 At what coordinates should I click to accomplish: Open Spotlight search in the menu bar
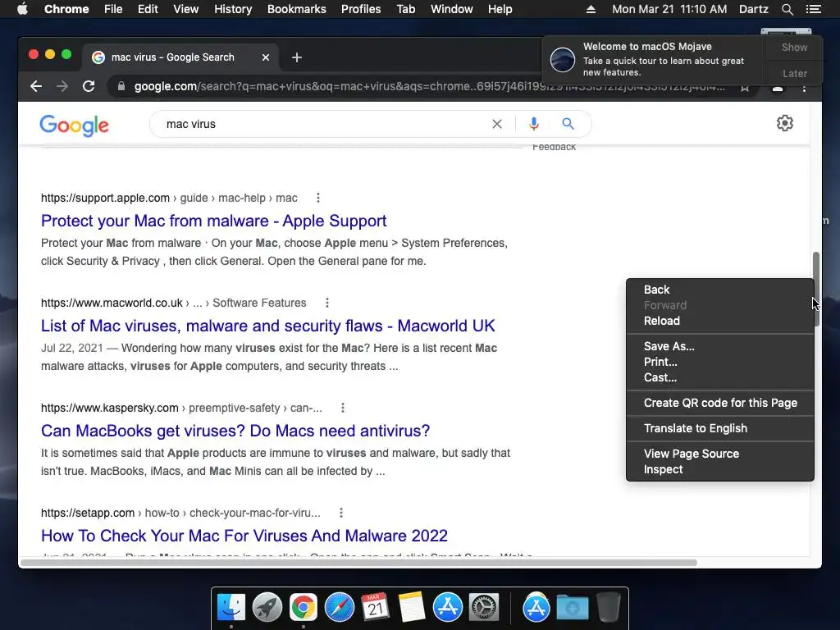pyautogui.click(x=787, y=9)
